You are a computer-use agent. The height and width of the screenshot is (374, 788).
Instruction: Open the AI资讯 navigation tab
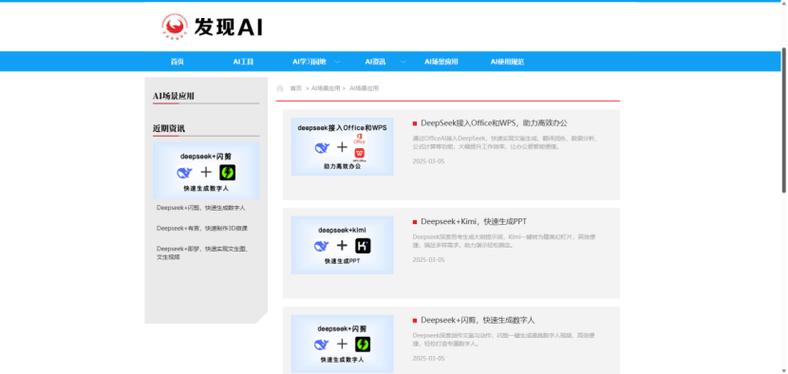pos(375,62)
